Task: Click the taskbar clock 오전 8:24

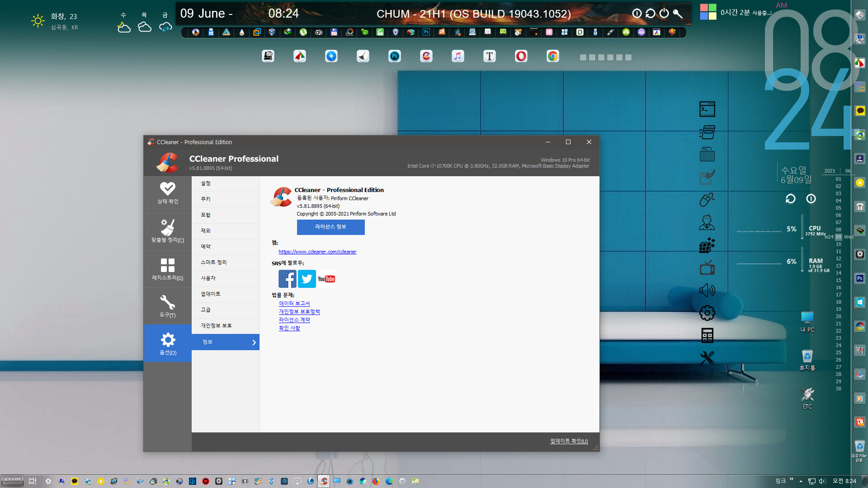Action: pyautogui.click(x=844, y=481)
